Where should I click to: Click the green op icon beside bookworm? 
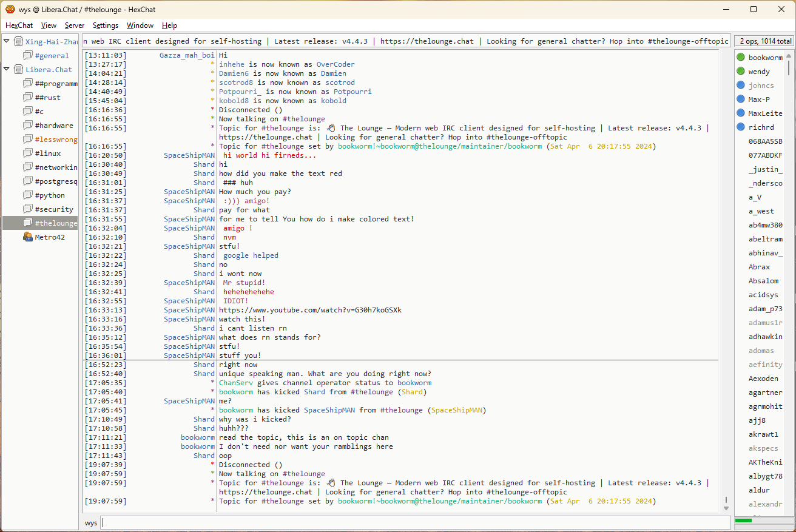(x=740, y=58)
